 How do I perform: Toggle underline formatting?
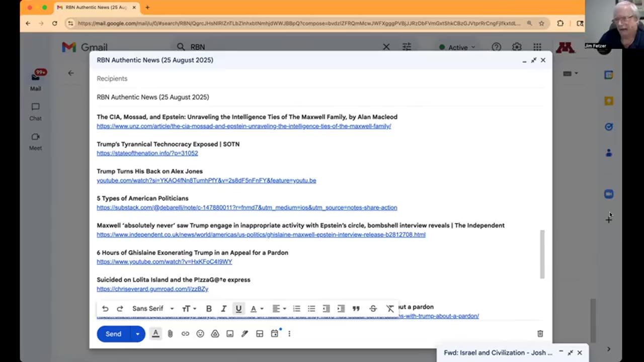(x=238, y=309)
